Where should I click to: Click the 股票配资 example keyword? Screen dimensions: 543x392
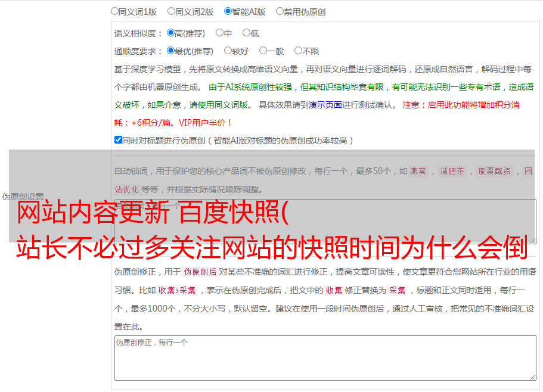(495, 171)
